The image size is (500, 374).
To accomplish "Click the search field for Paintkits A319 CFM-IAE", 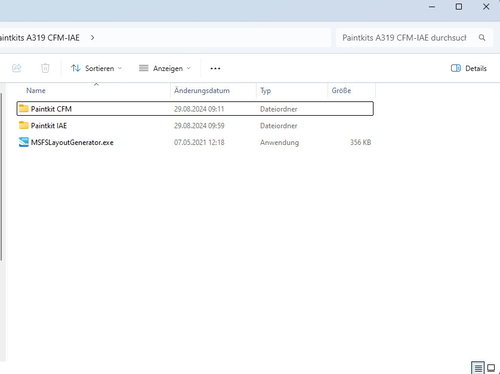I will click(404, 38).
